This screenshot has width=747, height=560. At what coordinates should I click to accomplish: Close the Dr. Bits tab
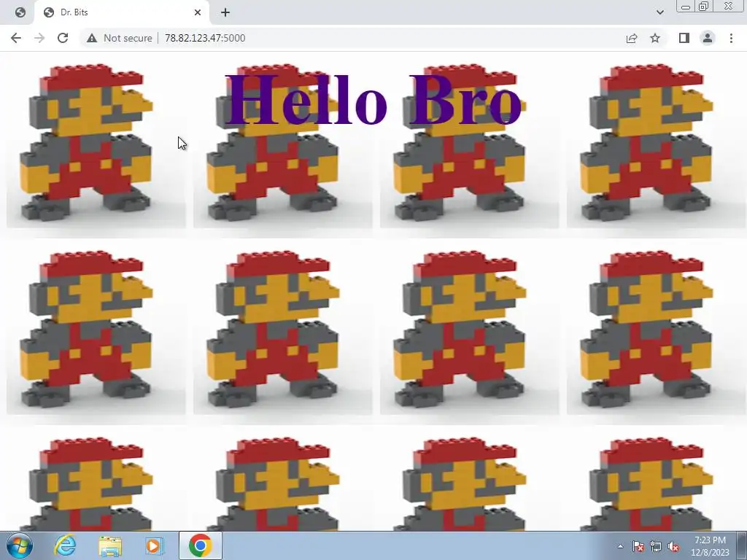(198, 12)
